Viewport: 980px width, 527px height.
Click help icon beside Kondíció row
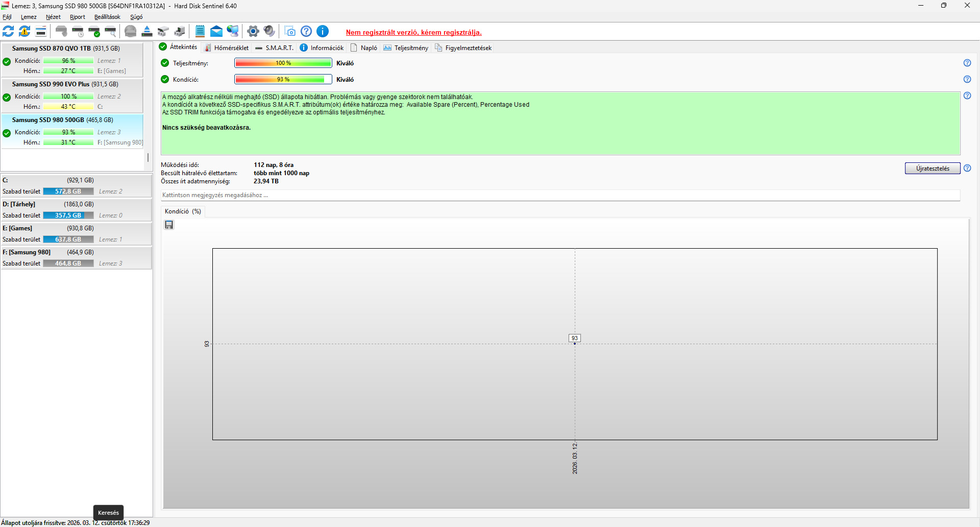967,79
